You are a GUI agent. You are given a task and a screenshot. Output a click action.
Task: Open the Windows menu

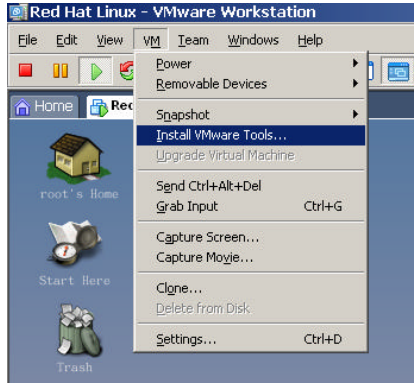click(253, 40)
